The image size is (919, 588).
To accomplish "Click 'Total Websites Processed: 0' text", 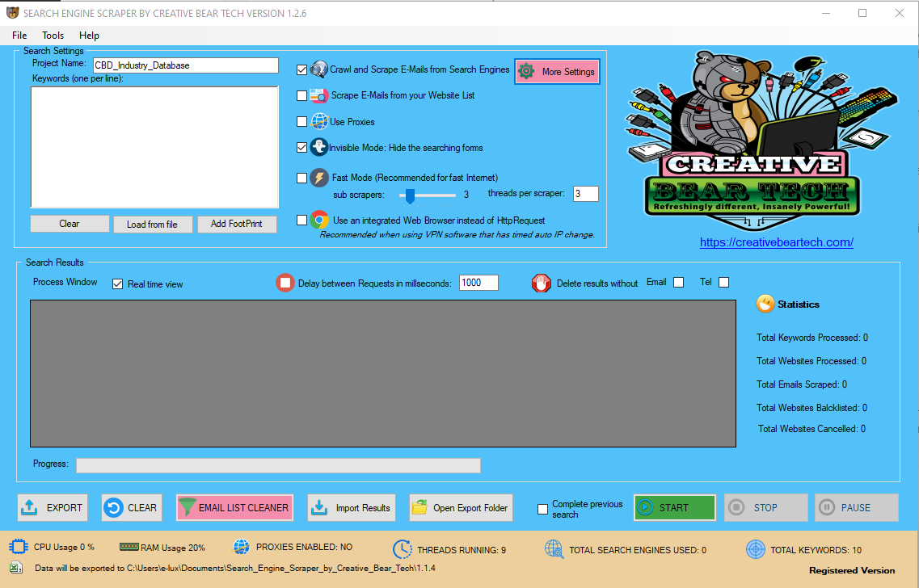I will pyautogui.click(x=812, y=361).
